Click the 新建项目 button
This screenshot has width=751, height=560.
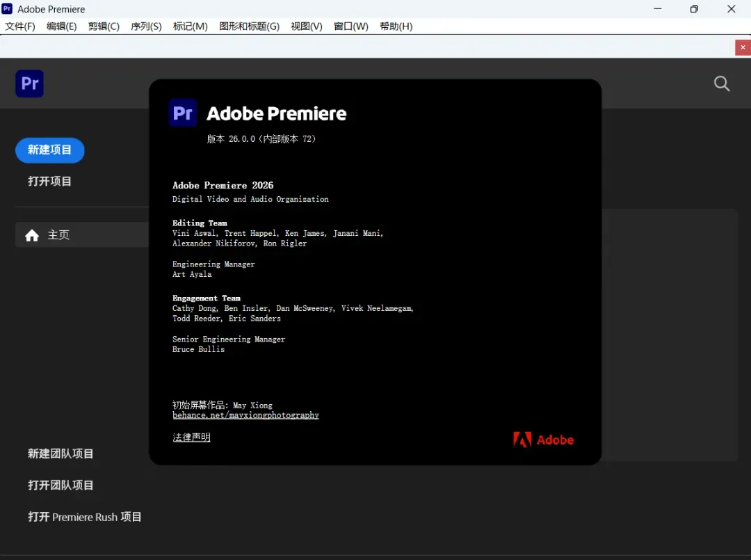coord(50,150)
